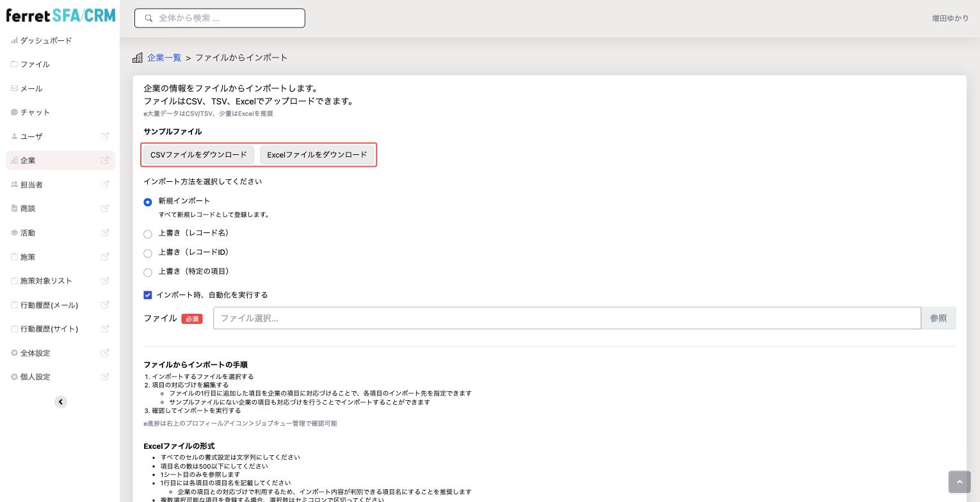Open 活動 in new window icon

(x=105, y=232)
